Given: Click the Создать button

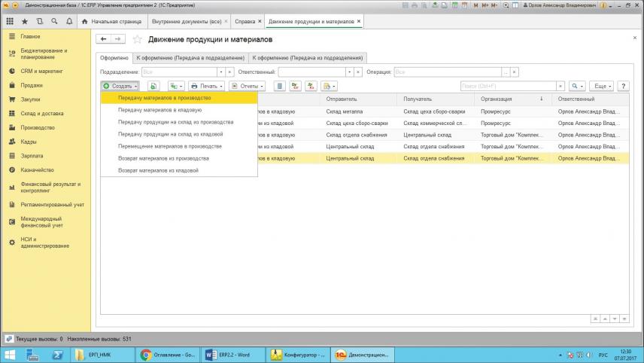Looking at the screenshot, I should pos(120,86).
